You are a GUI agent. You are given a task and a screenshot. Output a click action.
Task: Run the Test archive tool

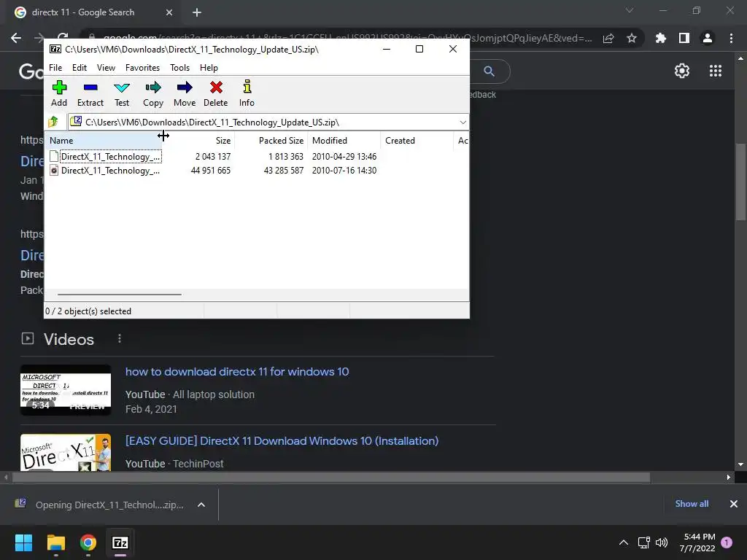(122, 94)
